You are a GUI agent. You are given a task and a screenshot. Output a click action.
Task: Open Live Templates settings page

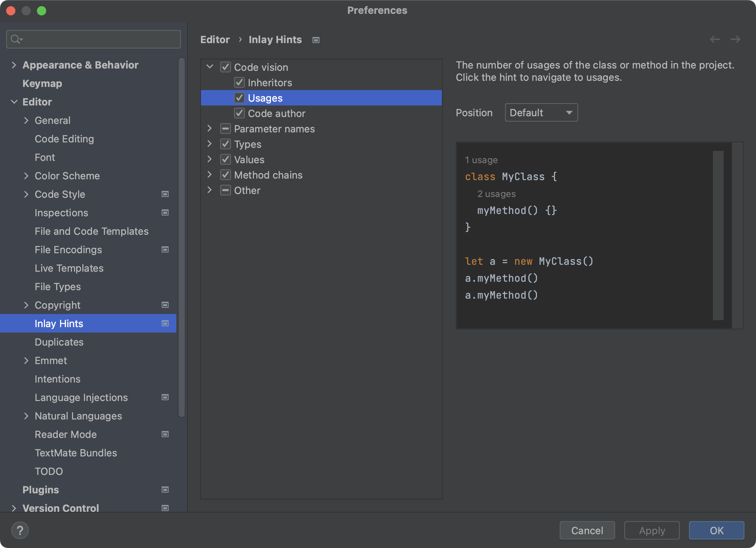click(x=69, y=268)
